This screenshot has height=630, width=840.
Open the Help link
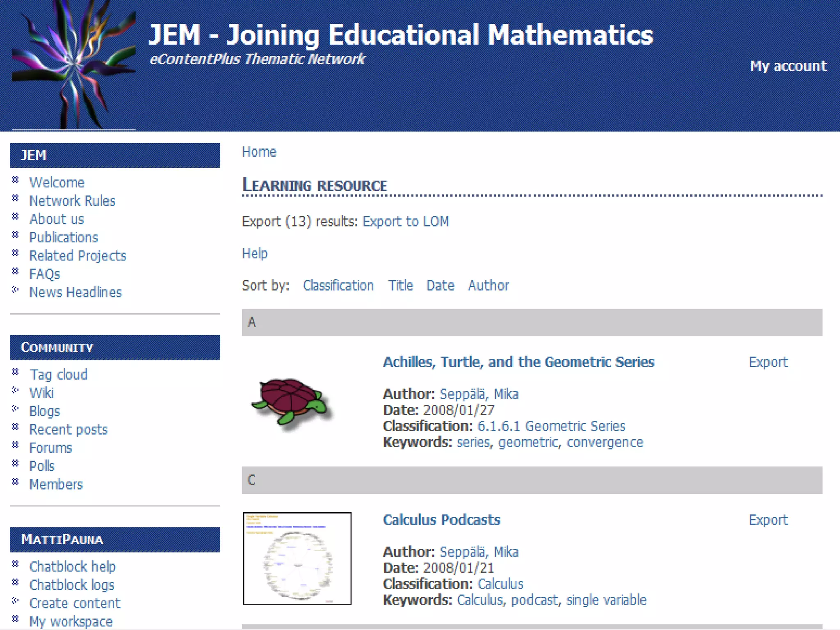click(255, 253)
